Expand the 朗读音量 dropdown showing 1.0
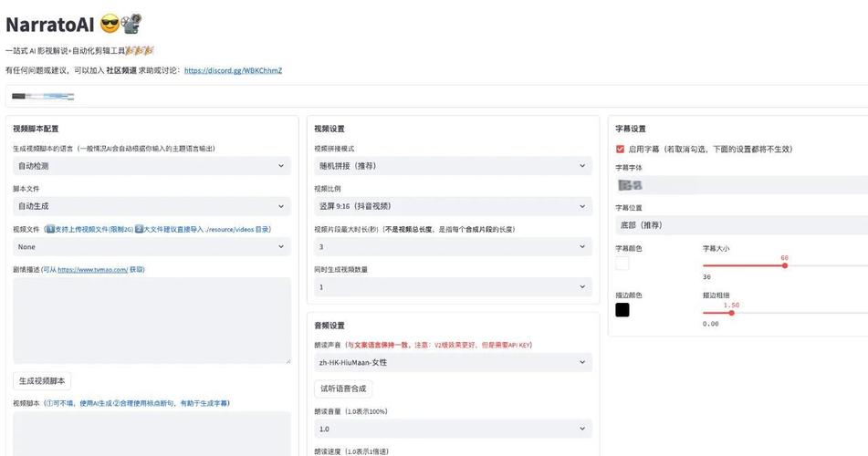 pyautogui.click(x=453, y=429)
